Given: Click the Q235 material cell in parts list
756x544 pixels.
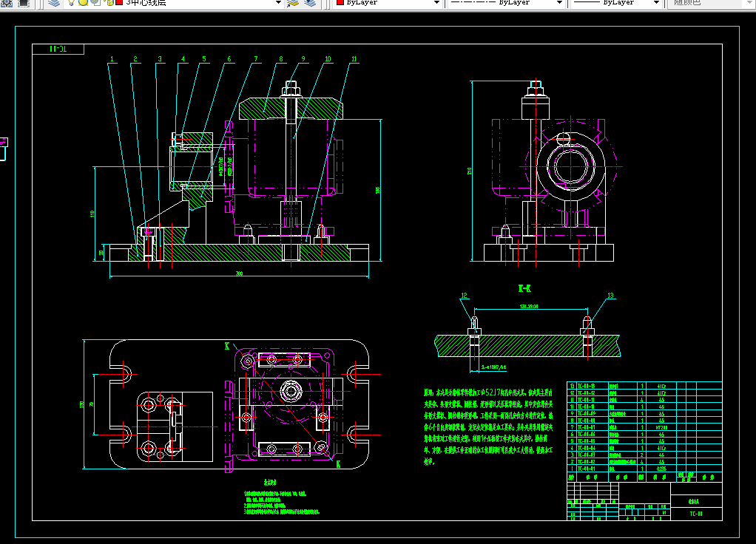Looking at the screenshot, I should coord(661,469).
